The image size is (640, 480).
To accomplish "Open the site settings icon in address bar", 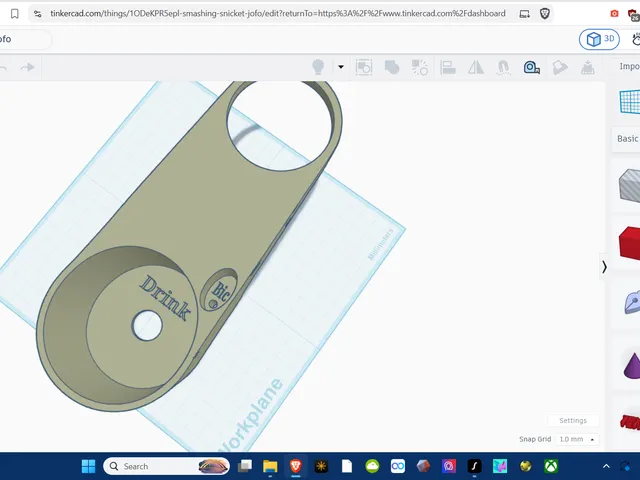I will pos(38,13).
